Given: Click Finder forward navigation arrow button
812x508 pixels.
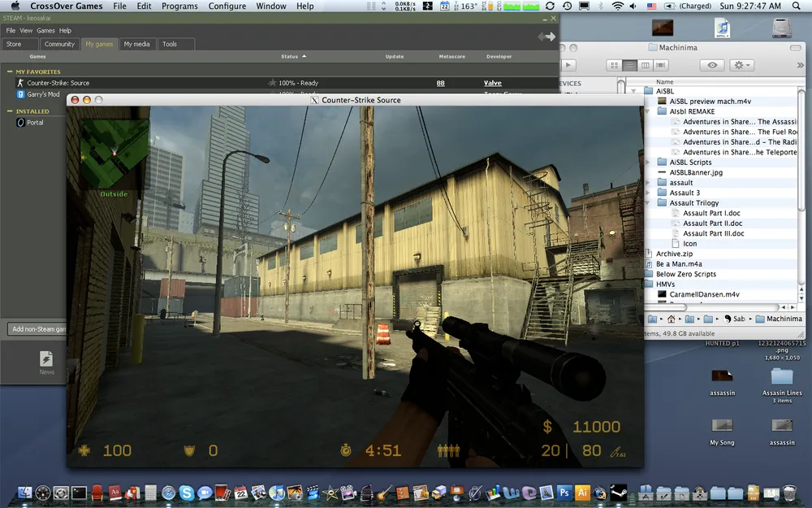Looking at the screenshot, I should [568, 65].
